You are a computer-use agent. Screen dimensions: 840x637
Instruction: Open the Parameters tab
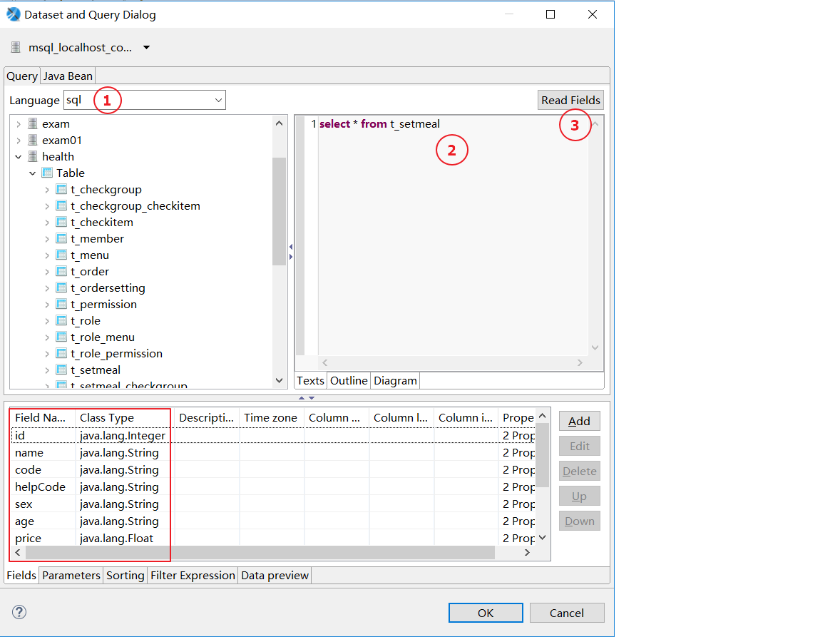pyautogui.click(x=71, y=576)
